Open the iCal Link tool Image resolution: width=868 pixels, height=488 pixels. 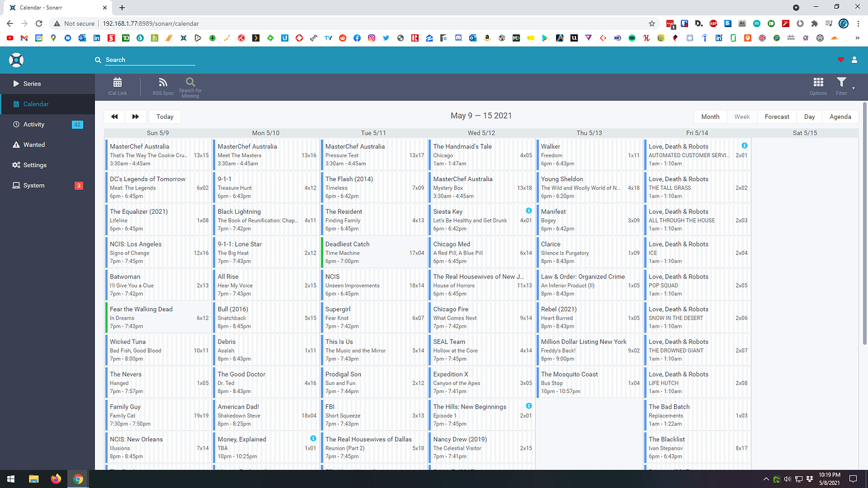[118, 86]
